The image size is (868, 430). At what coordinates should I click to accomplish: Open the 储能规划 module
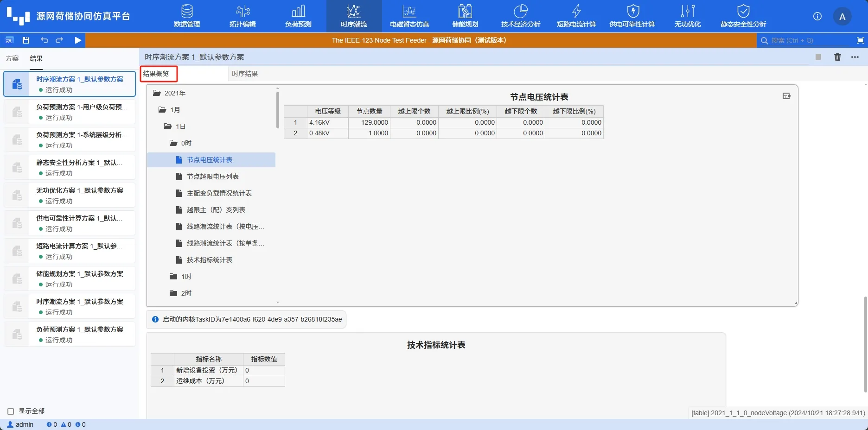[465, 16]
